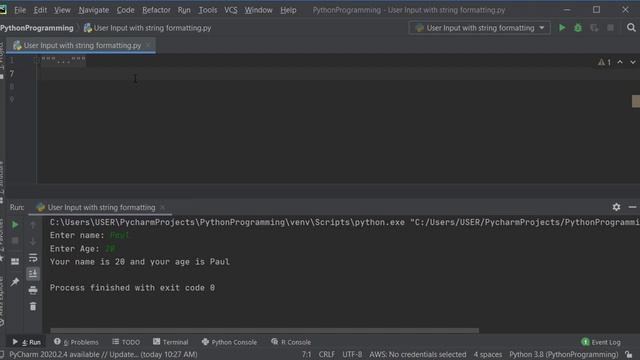Open the Tools menu
Viewport: 640px width, 360px height.
208,10
